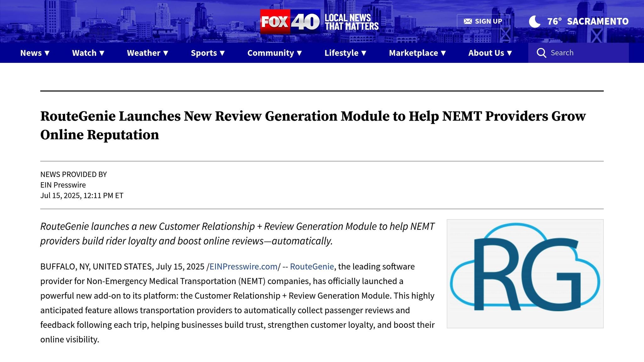Follow the EINPresswire.com link
Screen dimensions: 644x362
coord(243,266)
